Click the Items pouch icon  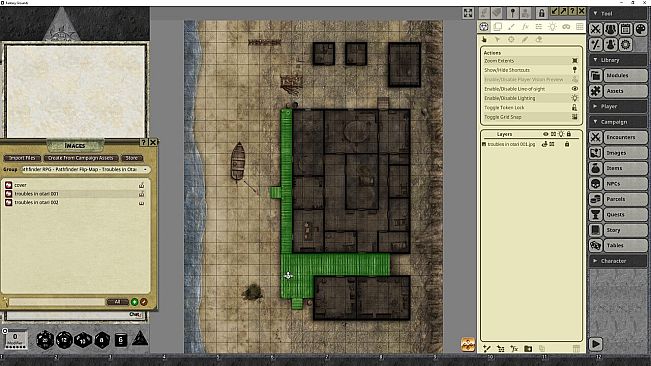click(x=596, y=168)
